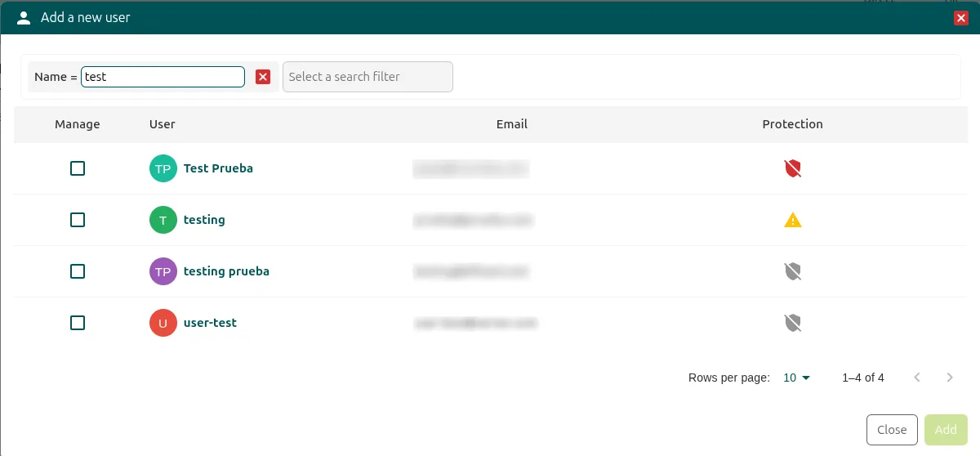
Task: Click red shield protection icon for Test Prueba
Action: point(792,168)
